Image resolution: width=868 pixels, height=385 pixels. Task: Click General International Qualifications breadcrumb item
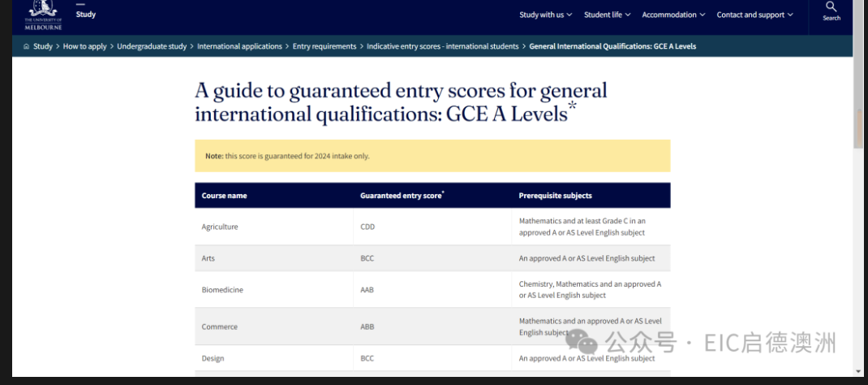pos(612,46)
